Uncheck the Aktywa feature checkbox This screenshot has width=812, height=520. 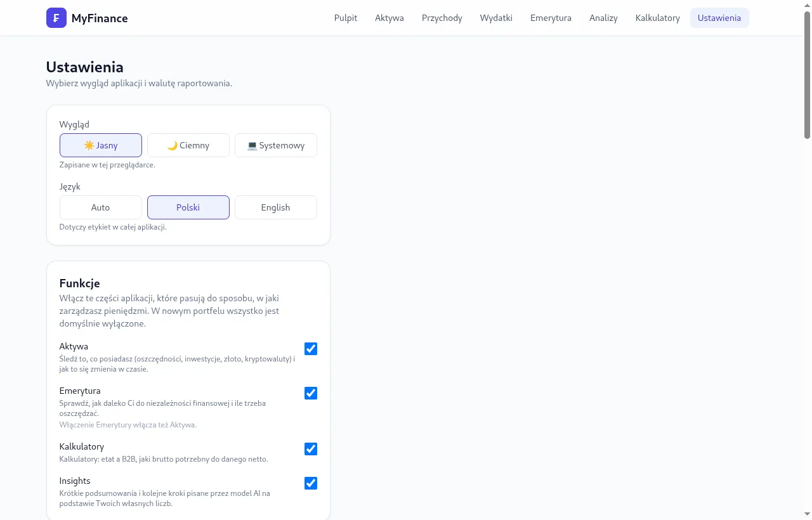pyautogui.click(x=311, y=349)
